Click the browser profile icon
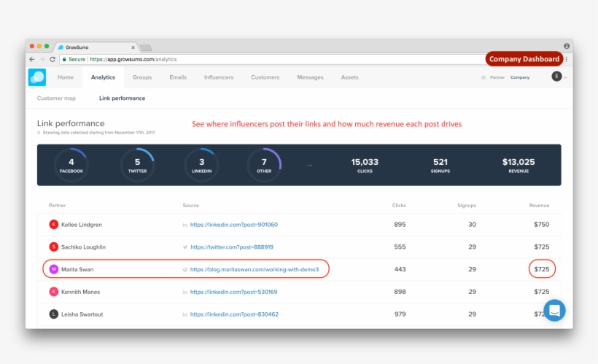This screenshot has width=598, height=364. (x=567, y=46)
